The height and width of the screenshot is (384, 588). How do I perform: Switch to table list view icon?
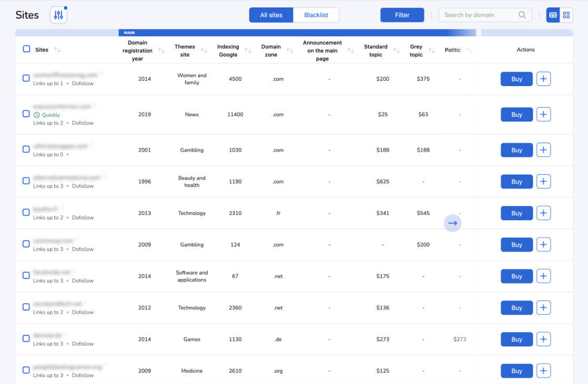click(553, 15)
